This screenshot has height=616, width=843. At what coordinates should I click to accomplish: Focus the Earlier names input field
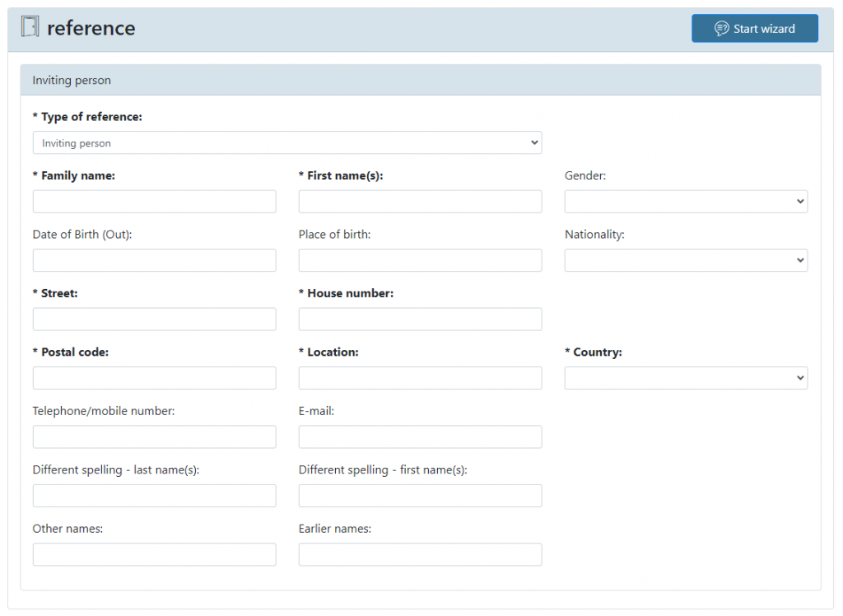(x=420, y=554)
